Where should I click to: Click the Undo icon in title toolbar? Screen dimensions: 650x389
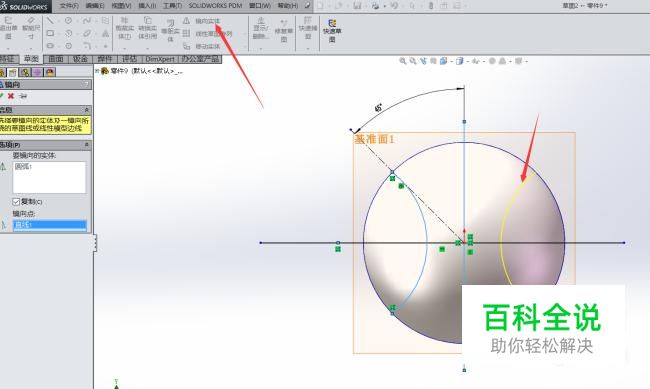[394, 6]
